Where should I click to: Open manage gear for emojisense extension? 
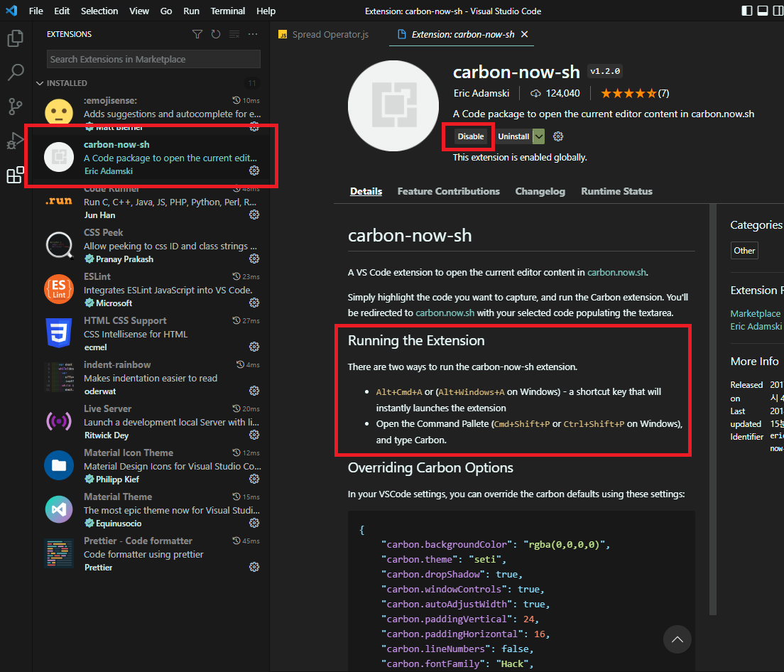pyautogui.click(x=254, y=126)
